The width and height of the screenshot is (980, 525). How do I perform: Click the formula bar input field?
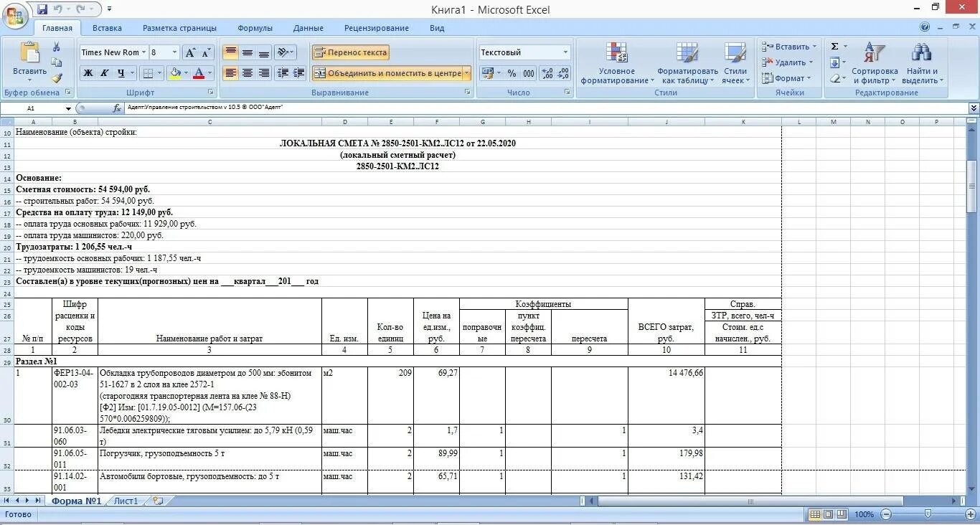(x=545, y=108)
